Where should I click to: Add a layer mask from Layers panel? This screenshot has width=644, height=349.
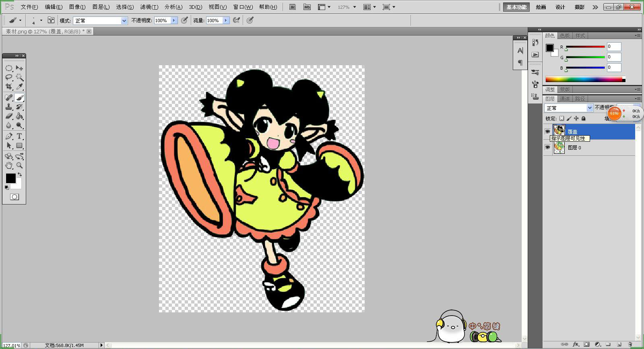[586, 345]
